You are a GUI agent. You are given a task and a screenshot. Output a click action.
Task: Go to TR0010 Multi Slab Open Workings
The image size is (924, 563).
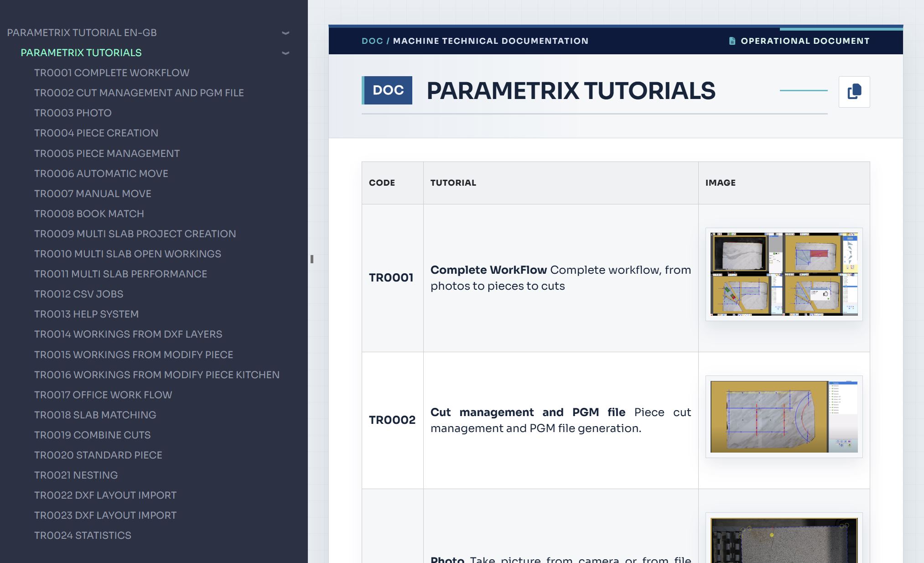[128, 254]
